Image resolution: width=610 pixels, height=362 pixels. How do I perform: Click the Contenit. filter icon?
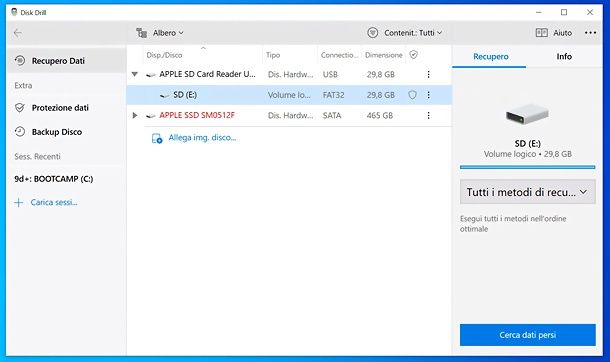372,33
